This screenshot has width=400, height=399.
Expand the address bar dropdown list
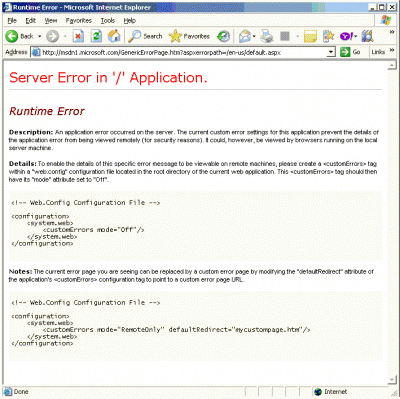[x=331, y=52]
